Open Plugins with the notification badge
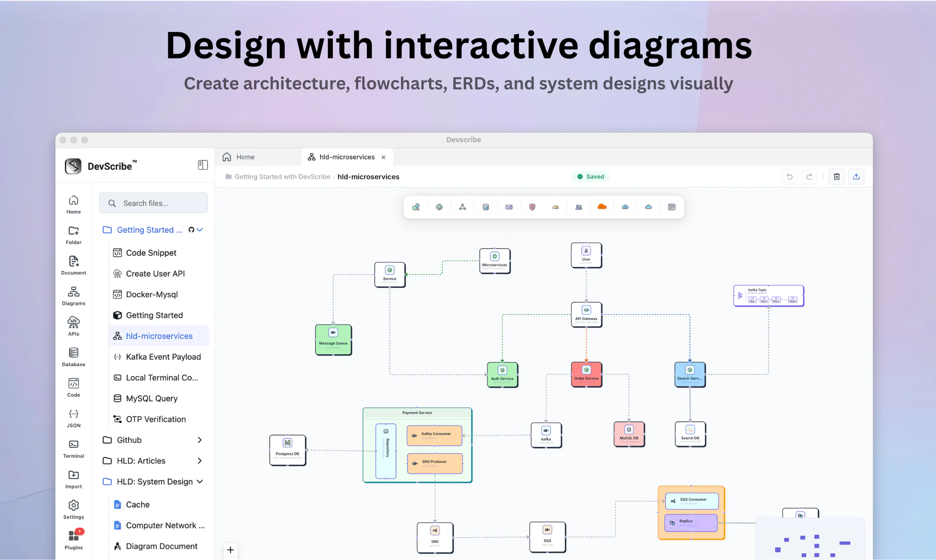This screenshot has width=936, height=560. tap(74, 540)
